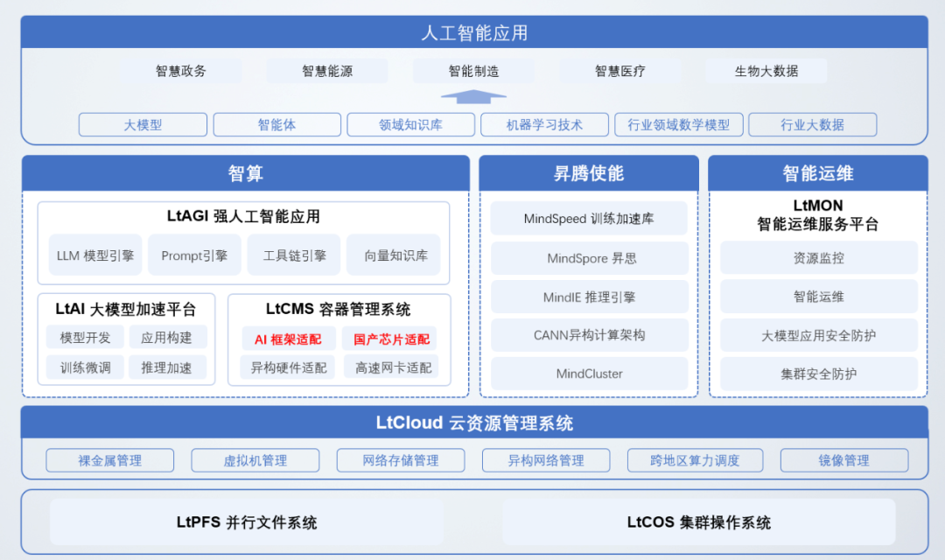The image size is (945, 560).
Task: Expand the 昇腾使能 panel
Action: (588, 172)
